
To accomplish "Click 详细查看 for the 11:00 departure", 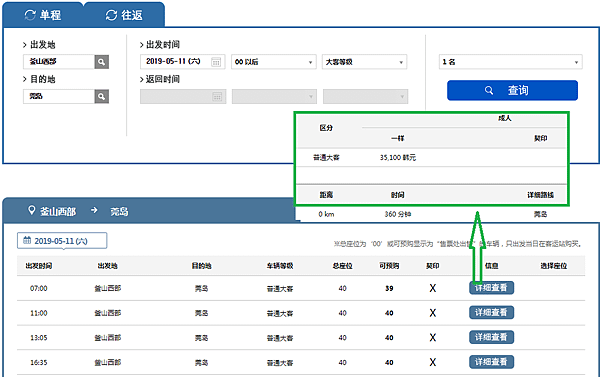I will [491, 313].
